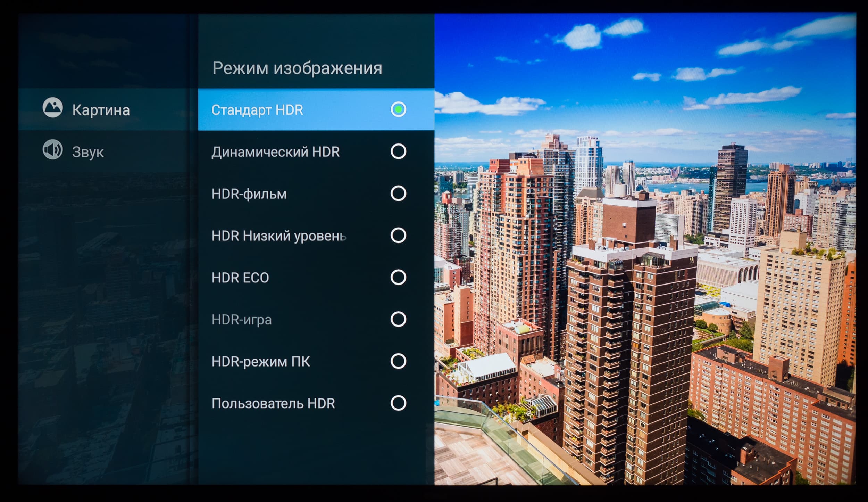Click the Звук speaker icon
Viewport: 868px width, 502px height.
click(x=52, y=150)
